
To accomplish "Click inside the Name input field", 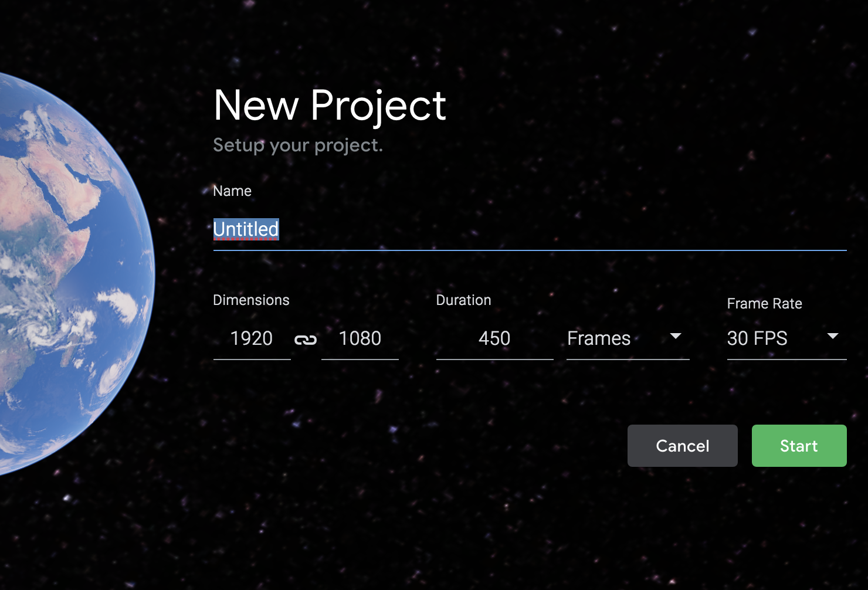I will coord(528,230).
